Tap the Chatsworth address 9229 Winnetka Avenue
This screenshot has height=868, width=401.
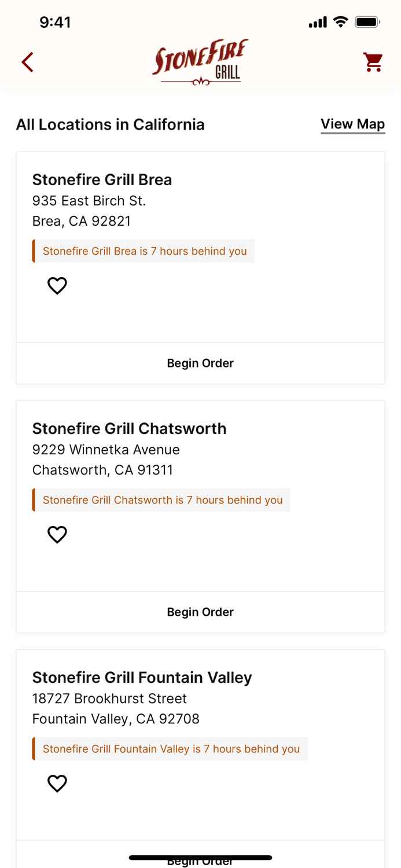pos(106,450)
